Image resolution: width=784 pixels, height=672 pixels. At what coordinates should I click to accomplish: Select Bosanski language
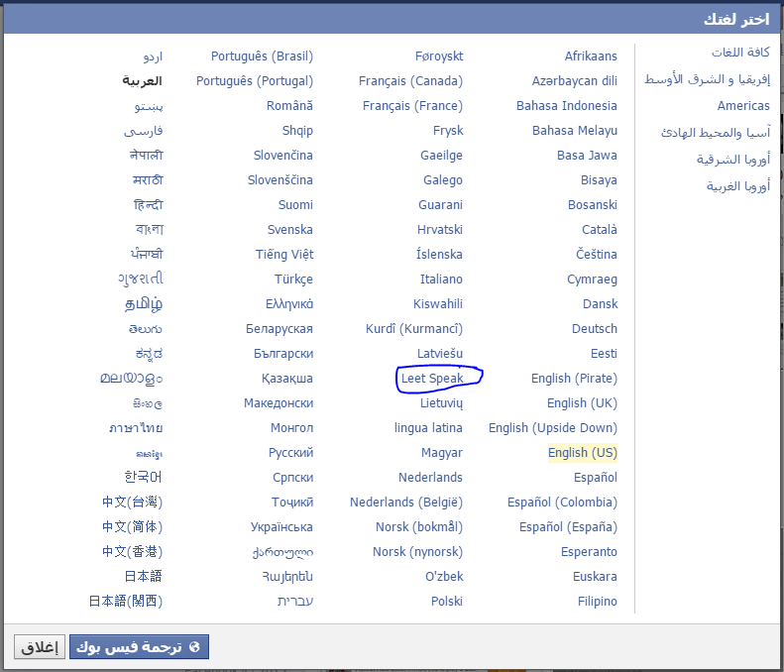click(593, 204)
